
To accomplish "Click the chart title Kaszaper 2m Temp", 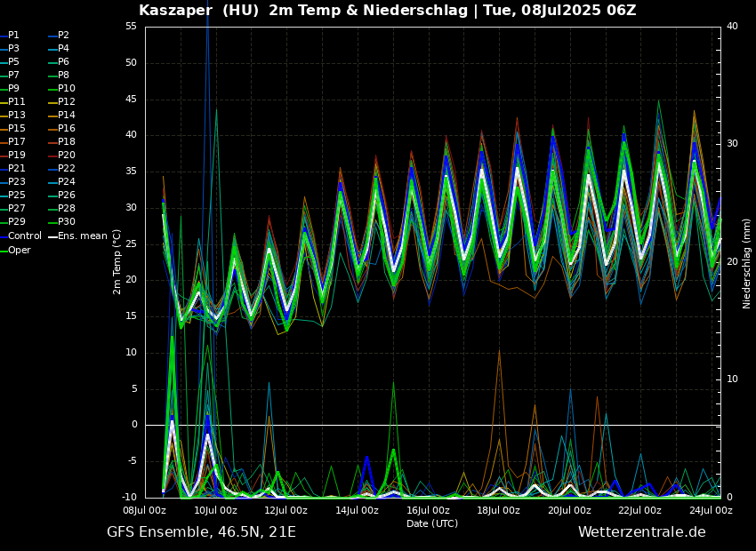I will [x=387, y=11].
